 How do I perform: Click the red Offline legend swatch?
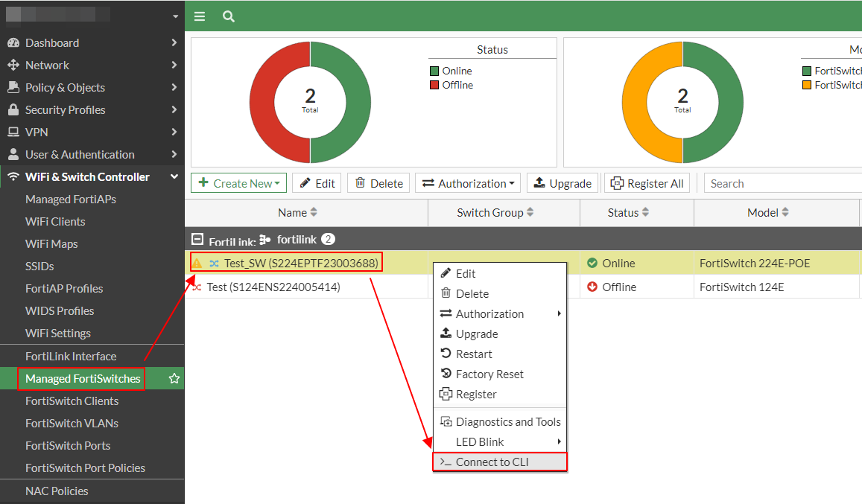tap(434, 85)
